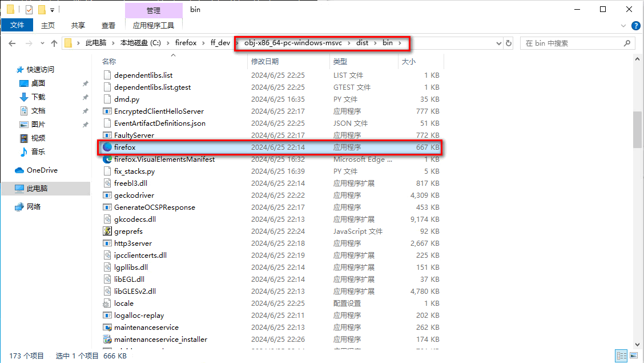
Task: Click 本地磁盘 (C:) breadcrumb segment
Action: pos(140,43)
